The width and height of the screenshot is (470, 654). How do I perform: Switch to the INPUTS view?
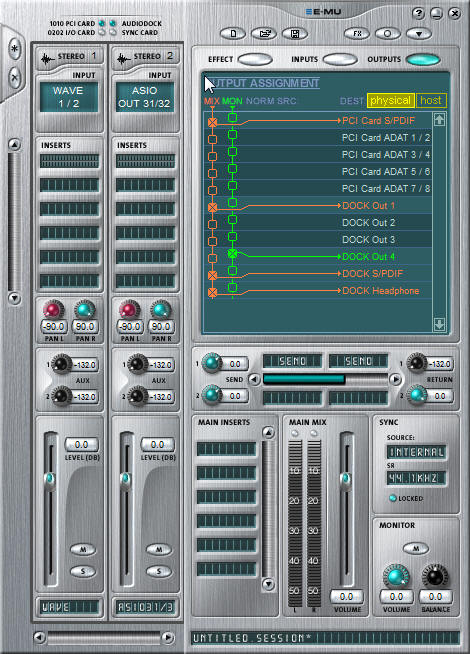340,60
